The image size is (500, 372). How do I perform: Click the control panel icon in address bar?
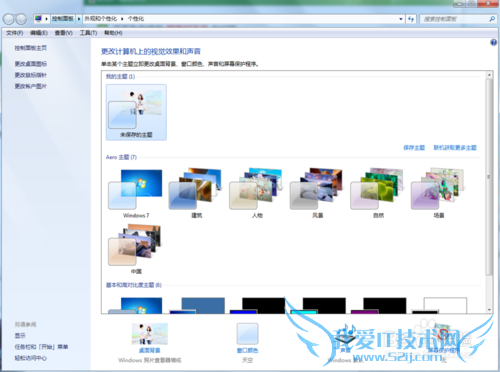39,19
